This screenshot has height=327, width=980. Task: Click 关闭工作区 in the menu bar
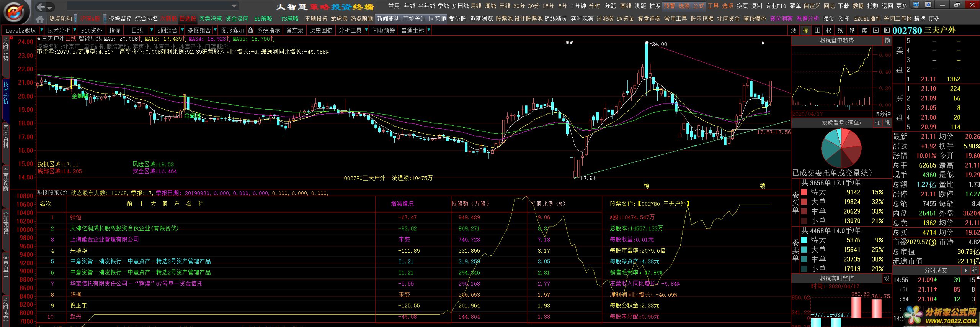pyautogui.click(x=897, y=18)
